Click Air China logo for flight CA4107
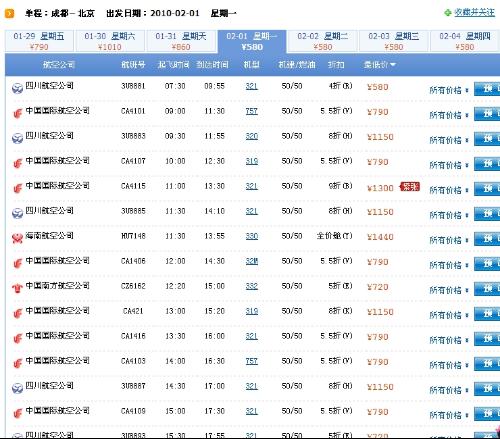 coord(17,163)
